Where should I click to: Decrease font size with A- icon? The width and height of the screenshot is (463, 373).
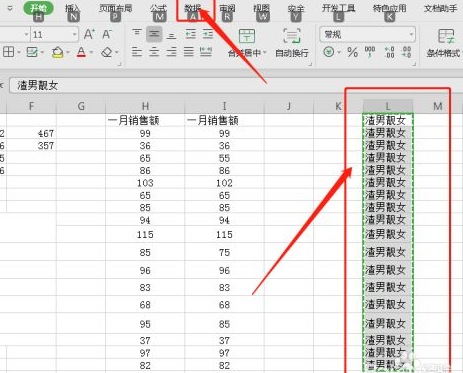coord(107,34)
